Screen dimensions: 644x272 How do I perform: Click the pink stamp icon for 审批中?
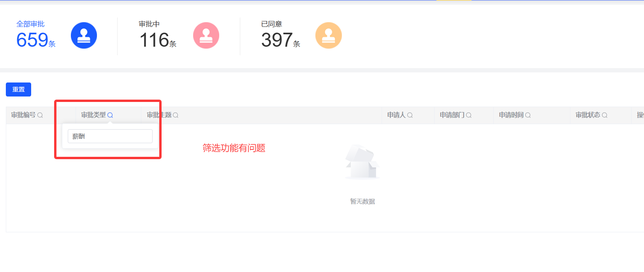(x=206, y=35)
